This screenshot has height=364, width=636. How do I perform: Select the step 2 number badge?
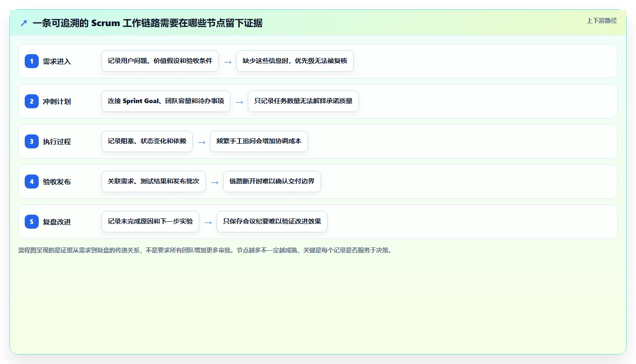(32, 101)
